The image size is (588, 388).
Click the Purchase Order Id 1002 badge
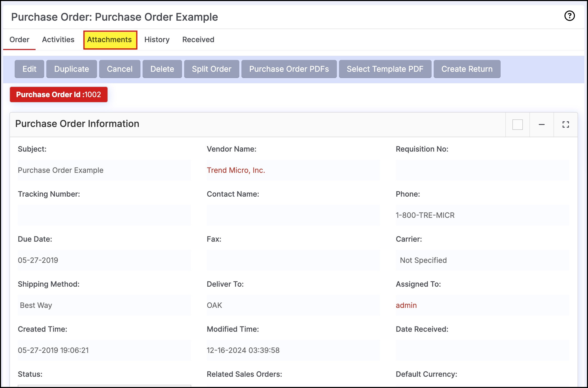(x=59, y=95)
